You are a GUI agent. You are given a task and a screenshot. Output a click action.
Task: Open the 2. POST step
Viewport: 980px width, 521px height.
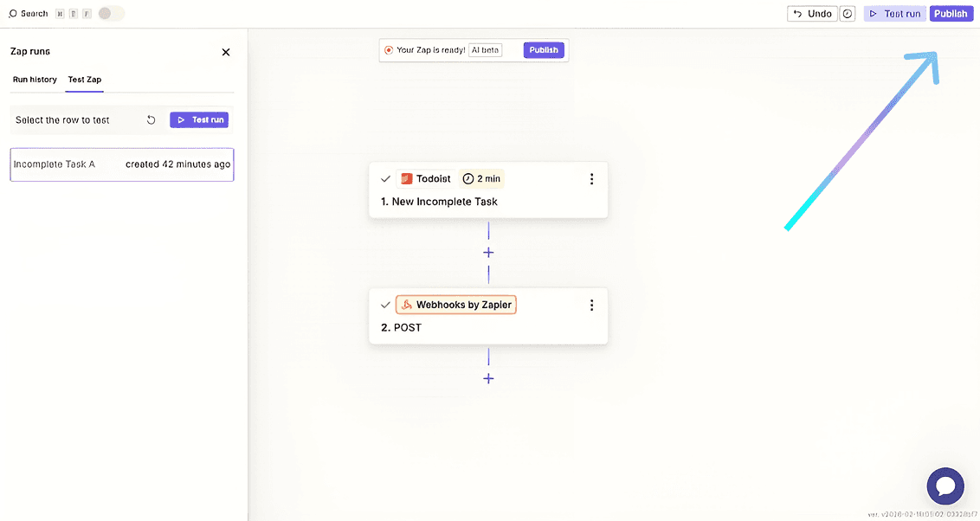point(488,316)
